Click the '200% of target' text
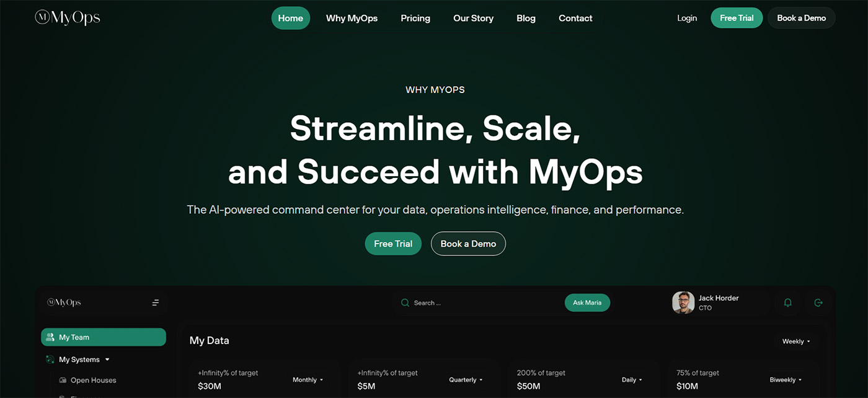The width and height of the screenshot is (868, 398). click(x=541, y=373)
